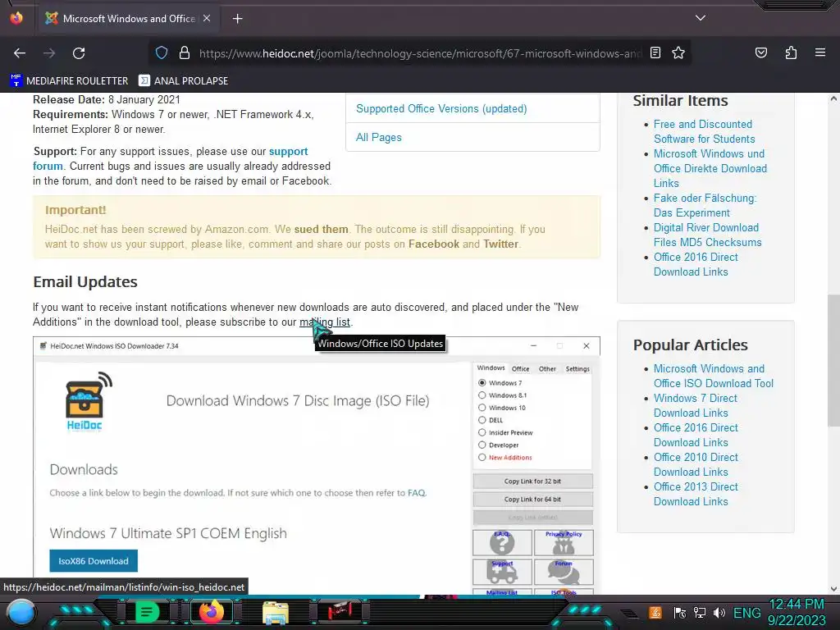Open the Firefox hamburger application menu
Image resolution: width=840 pixels, height=630 pixels.
819,52
